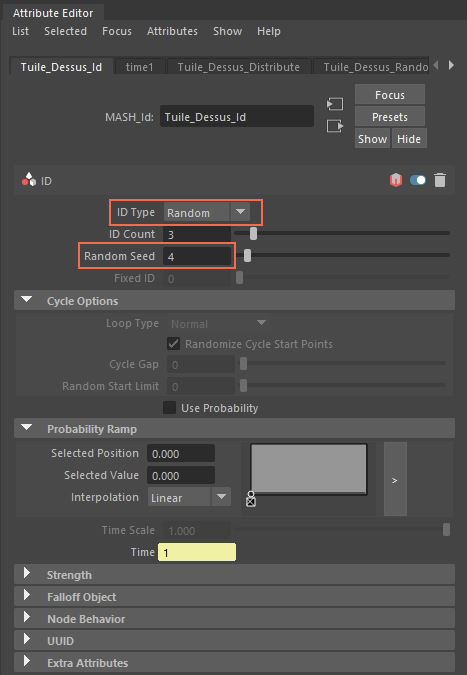Image resolution: width=467 pixels, height=675 pixels.
Task: Click the MASH ID node icon
Action: (29, 180)
